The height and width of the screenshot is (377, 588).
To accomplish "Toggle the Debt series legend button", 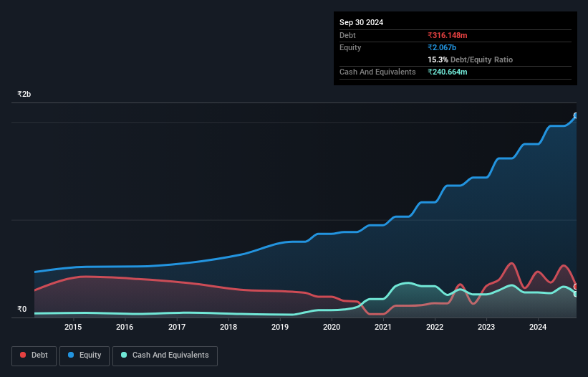I will click(x=34, y=355).
